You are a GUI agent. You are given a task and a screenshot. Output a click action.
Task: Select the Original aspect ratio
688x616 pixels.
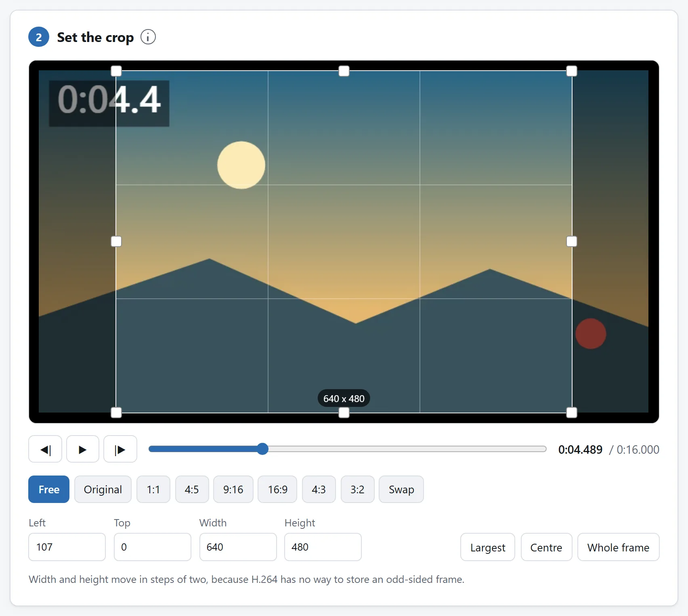click(x=103, y=489)
